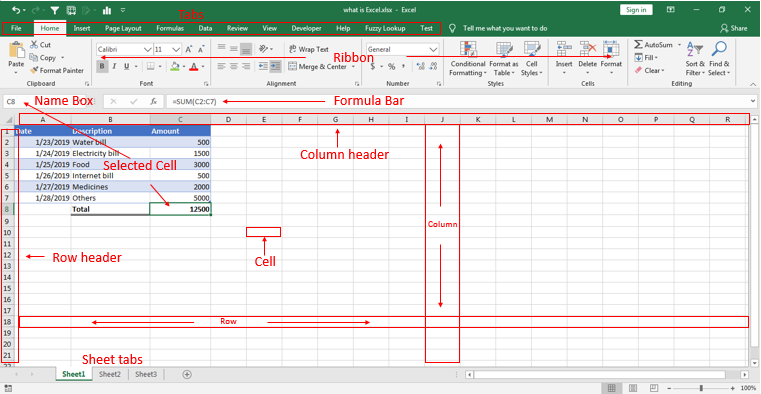The height and width of the screenshot is (394, 761).
Task: Click the Insert cells button
Action: coord(564,58)
